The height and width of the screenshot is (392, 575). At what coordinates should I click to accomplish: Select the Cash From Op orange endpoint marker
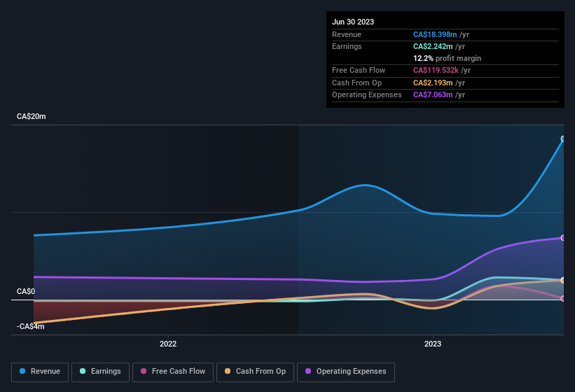point(563,280)
